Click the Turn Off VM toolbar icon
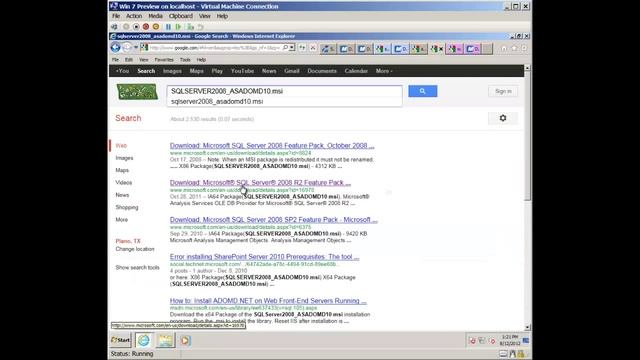Screen dimensions: 640x360 [x=136, y=27]
